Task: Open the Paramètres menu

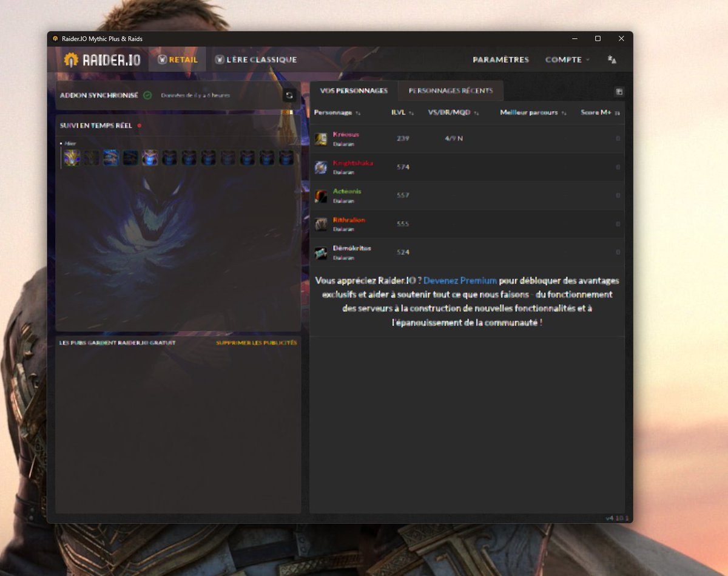Action: [500, 59]
